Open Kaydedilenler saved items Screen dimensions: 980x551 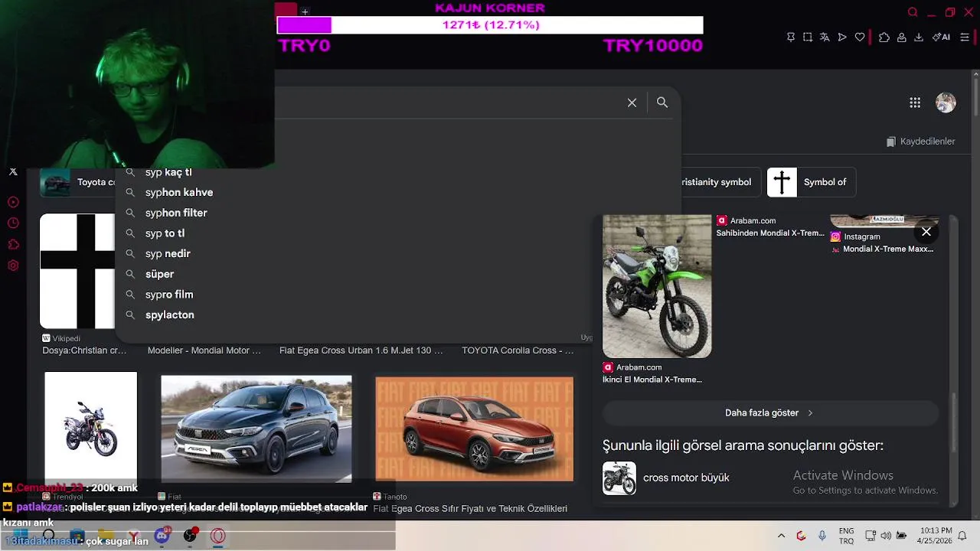920,142
